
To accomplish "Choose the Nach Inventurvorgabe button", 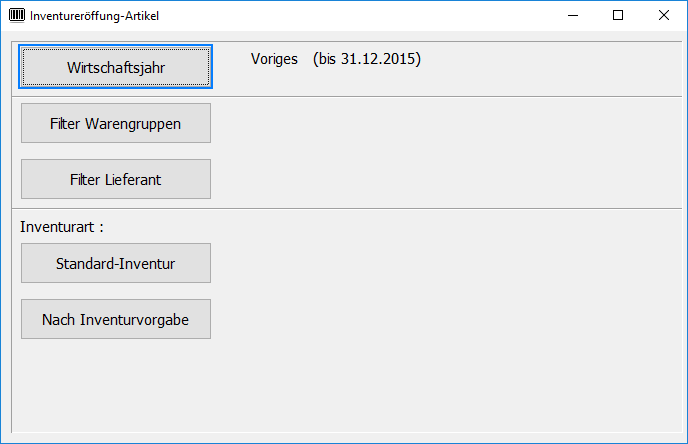I will 116,320.
